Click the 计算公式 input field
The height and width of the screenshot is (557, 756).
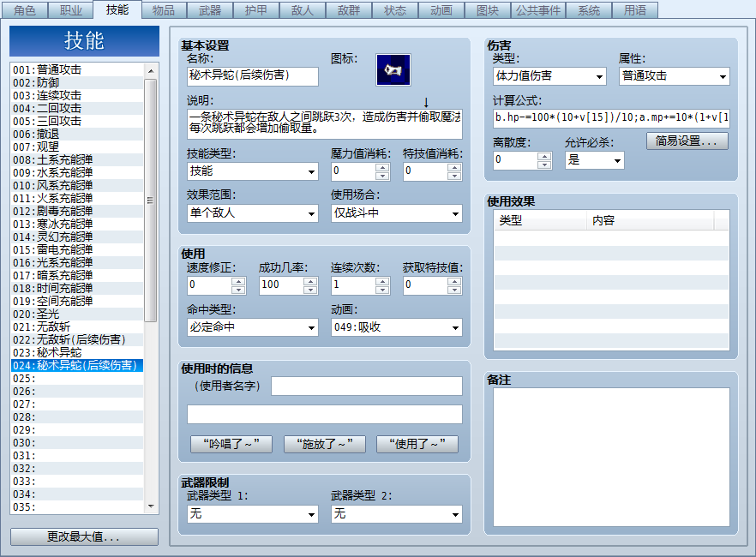pyautogui.click(x=611, y=118)
